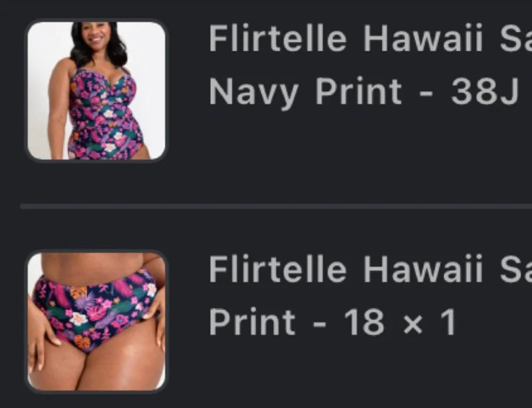The width and height of the screenshot is (532, 408).
Task: Click the 38J size label
Action: pyautogui.click(x=485, y=92)
